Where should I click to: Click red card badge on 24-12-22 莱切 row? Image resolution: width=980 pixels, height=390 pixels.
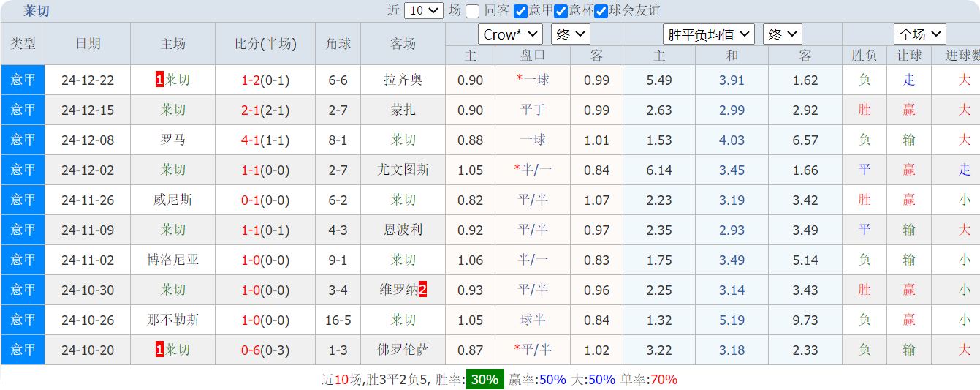point(159,80)
